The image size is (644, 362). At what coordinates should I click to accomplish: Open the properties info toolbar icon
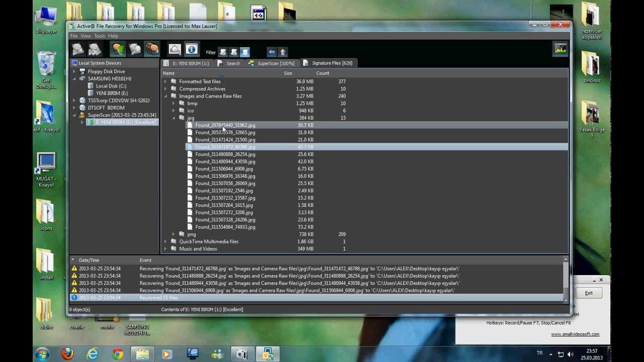(x=191, y=49)
